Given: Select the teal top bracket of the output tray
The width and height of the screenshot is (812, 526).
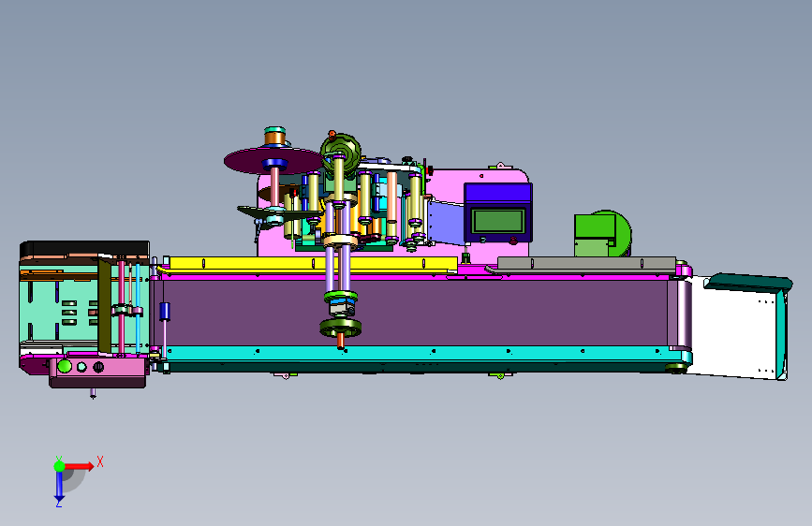Looking at the screenshot, I should (749, 283).
